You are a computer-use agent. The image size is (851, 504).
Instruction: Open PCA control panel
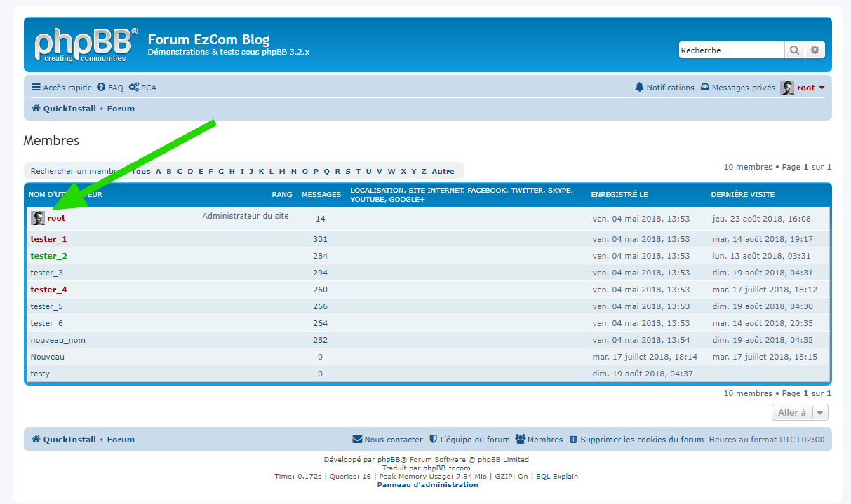(142, 88)
